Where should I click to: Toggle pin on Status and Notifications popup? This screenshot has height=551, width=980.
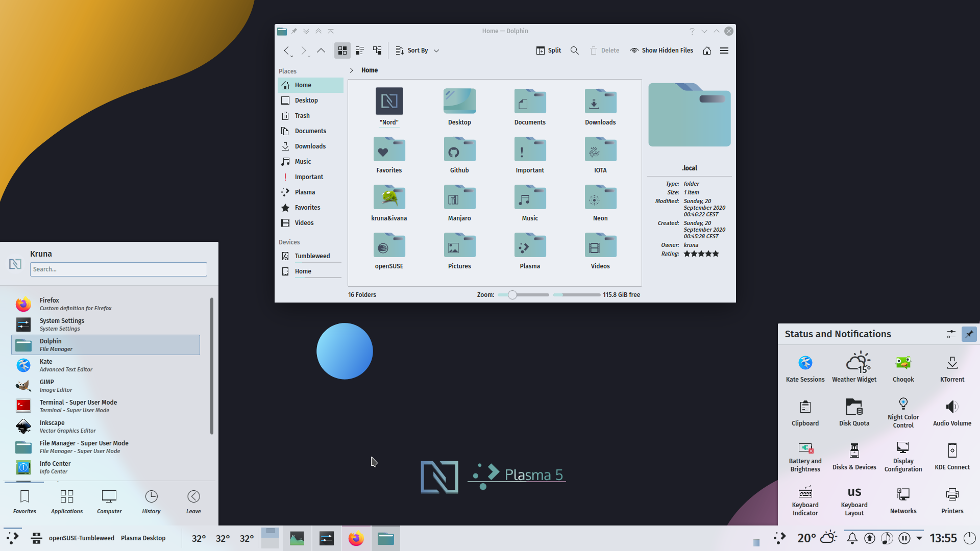pyautogui.click(x=969, y=334)
